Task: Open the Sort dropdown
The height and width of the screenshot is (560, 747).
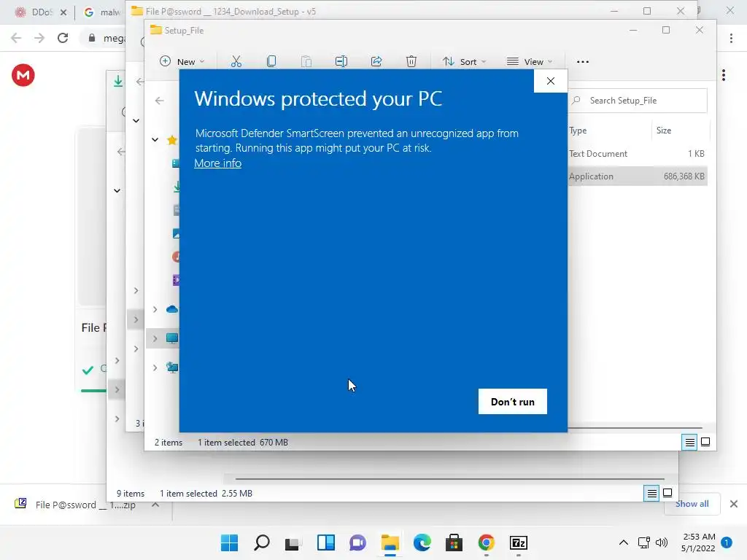Action: (465, 61)
